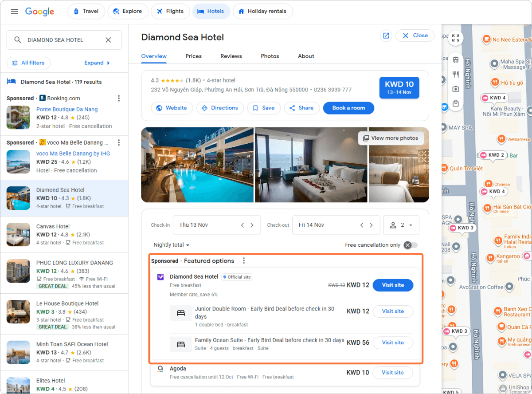Screen dimensions: 532x394
Task: Show shopping places on the map
Action: [x=456, y=103]
